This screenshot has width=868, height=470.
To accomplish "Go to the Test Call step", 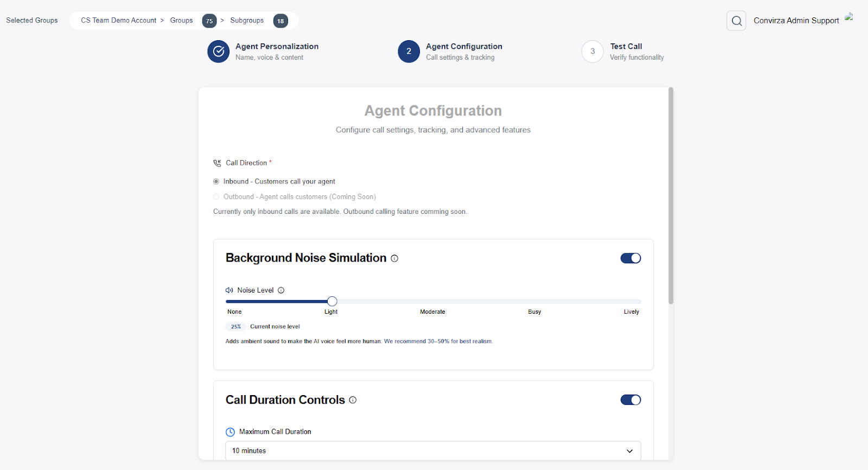I will 626,47.
